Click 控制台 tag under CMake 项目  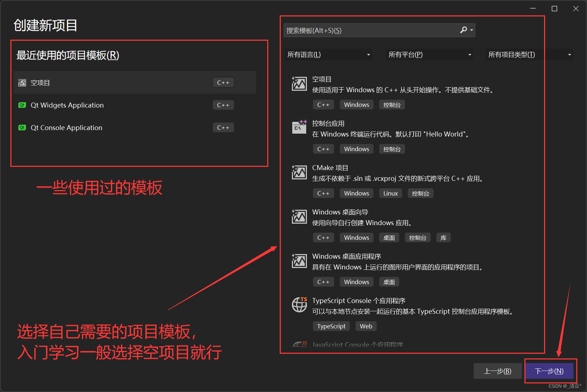(421, 193)
